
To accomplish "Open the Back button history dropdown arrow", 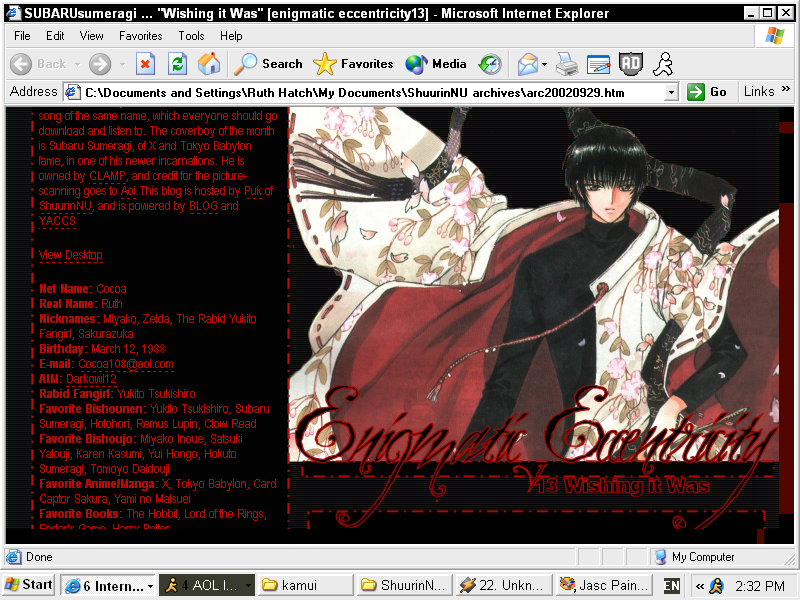I will pos(78,64).
